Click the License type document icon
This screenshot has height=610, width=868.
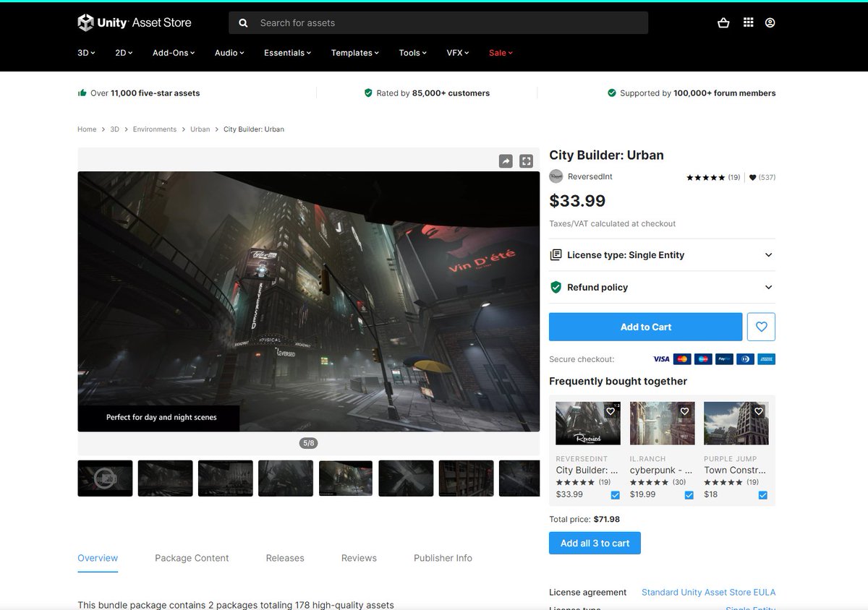[556, 255]
